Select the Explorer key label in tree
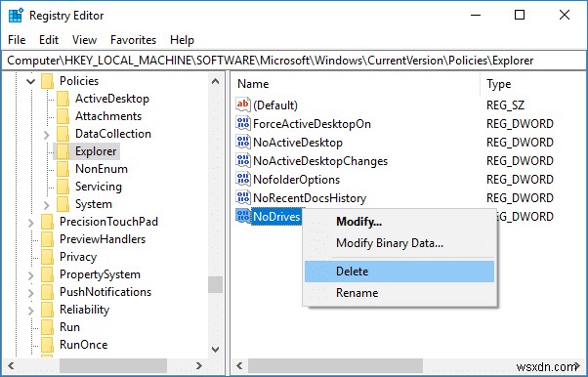 coord(96,151)
